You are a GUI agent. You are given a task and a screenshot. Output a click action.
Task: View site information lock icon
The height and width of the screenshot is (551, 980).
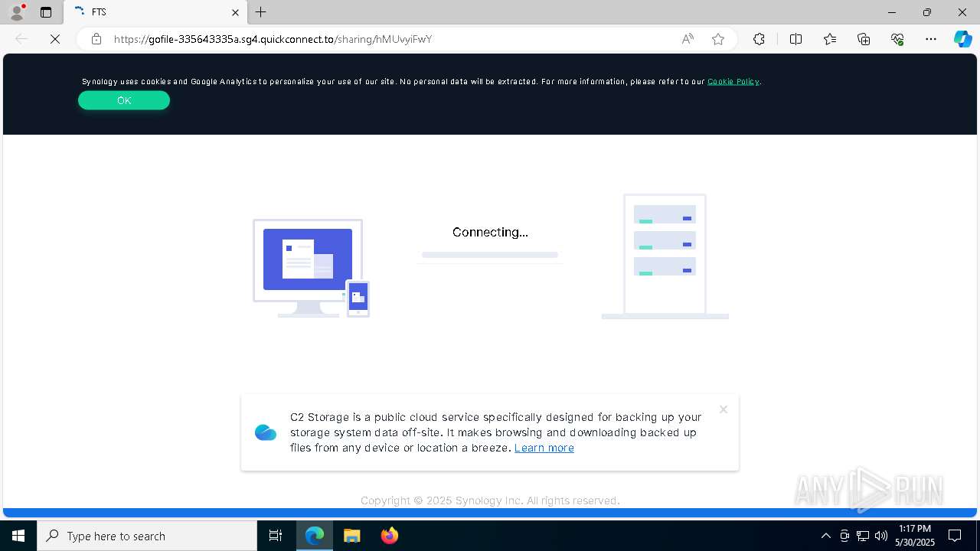[x=96, y=39]
